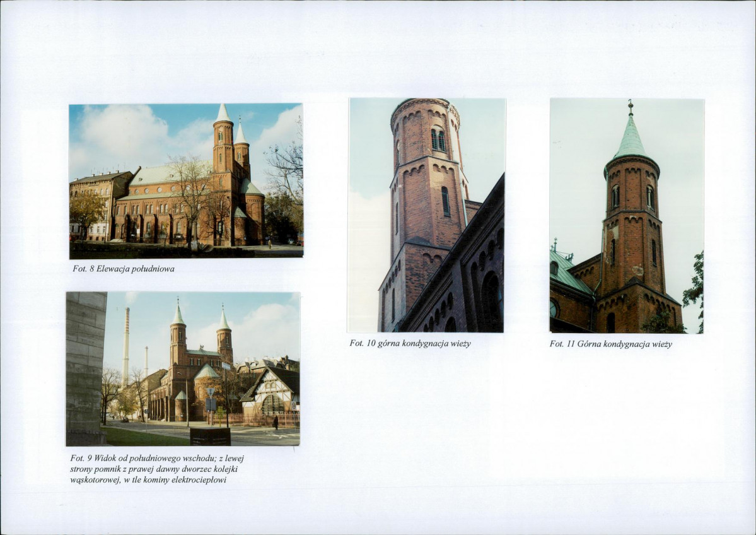Select the caption 'Fot. 8 Elewacja południowa'
The height and width of the screenshot is (535, 756).
click(x=124, y=269)
